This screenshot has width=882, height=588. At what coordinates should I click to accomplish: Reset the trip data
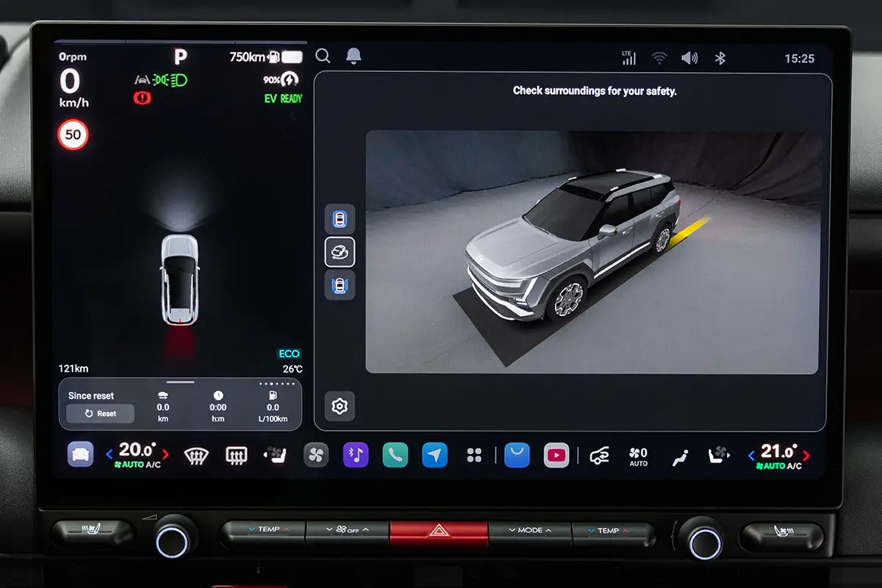tap(101, 414)
